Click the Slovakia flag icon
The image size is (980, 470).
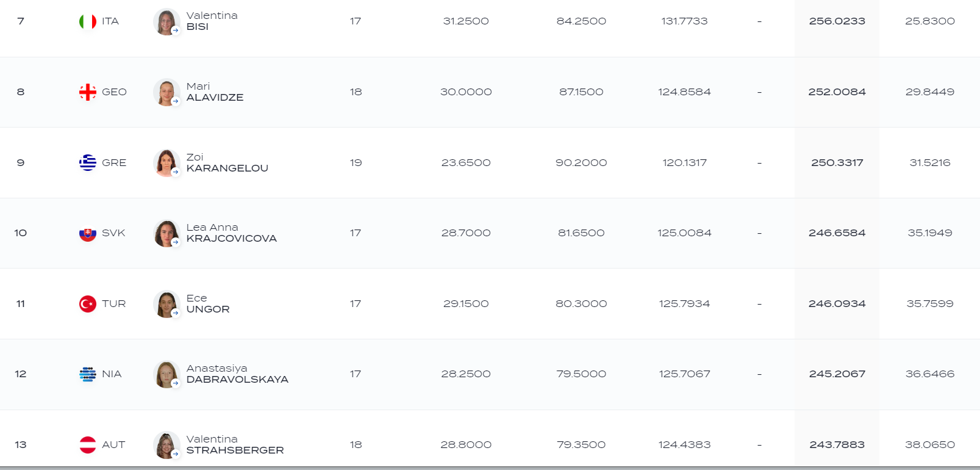coord(88,233)
